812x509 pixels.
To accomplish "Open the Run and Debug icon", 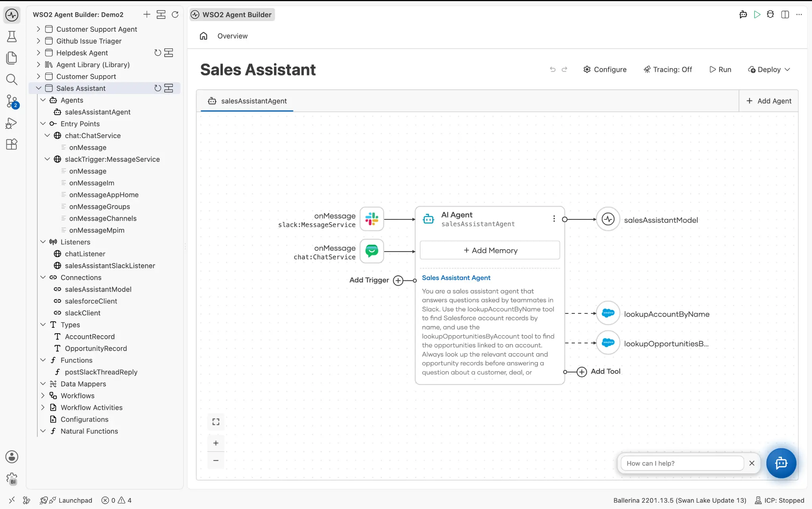I will [11, 123].
